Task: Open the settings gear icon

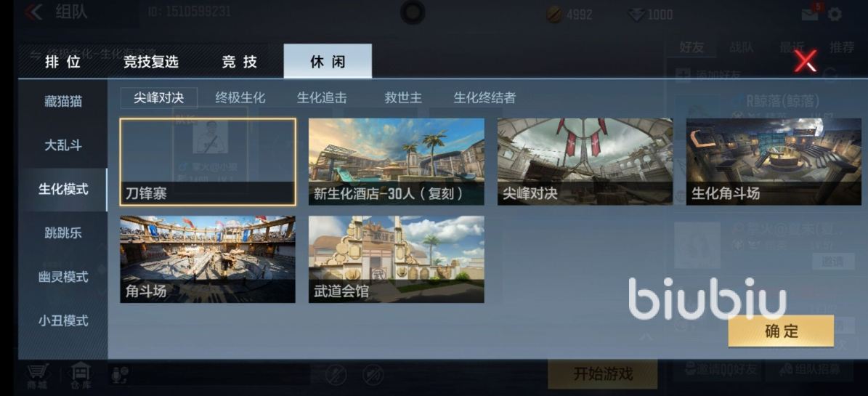Action: (x=835, y=14)
